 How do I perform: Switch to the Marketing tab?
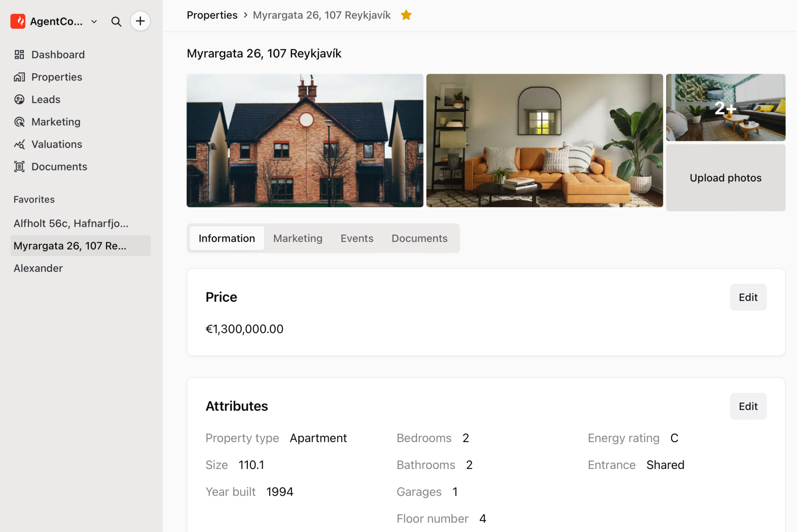[298, 238]
